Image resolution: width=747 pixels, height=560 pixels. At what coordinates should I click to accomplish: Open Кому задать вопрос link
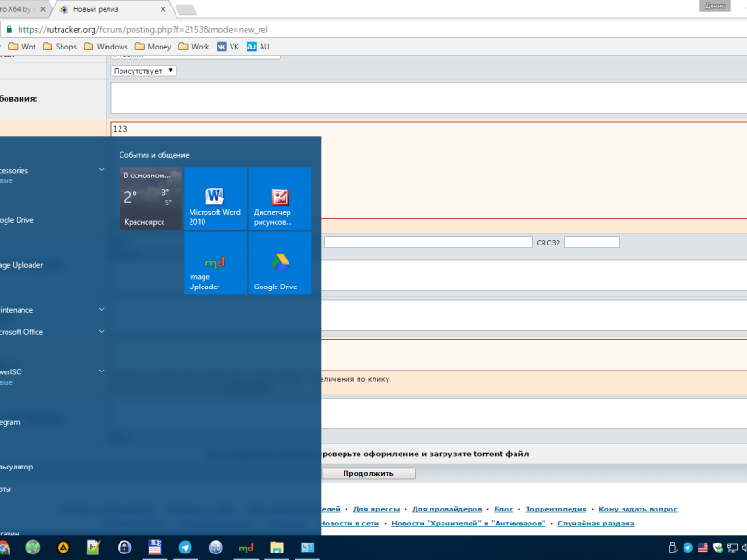(638, 509)
